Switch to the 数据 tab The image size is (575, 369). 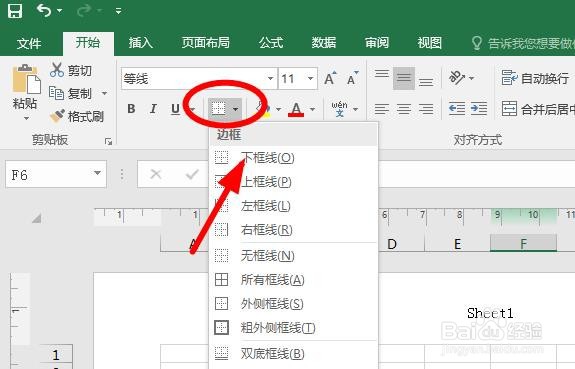click(x=324, y=43)
